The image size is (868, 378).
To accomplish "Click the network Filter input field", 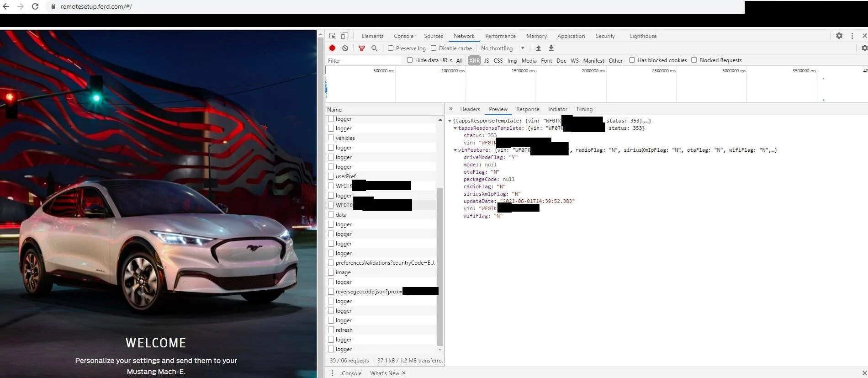I will tap(363, 60).
